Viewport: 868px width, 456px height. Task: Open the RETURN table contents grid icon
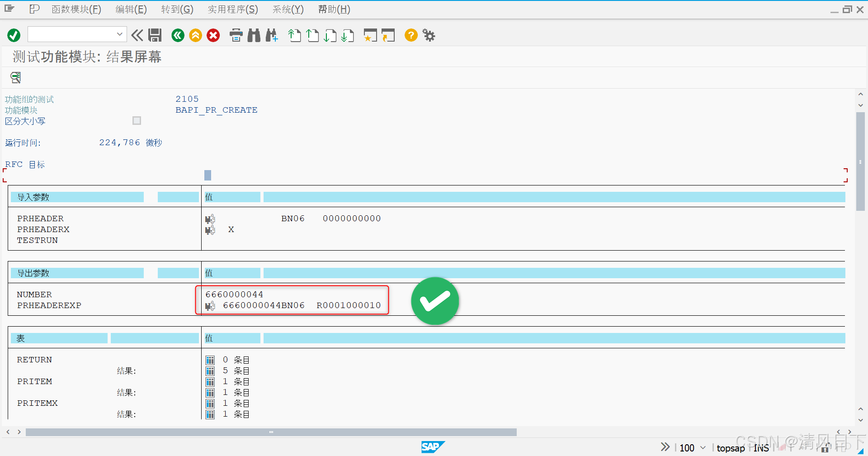210,360
